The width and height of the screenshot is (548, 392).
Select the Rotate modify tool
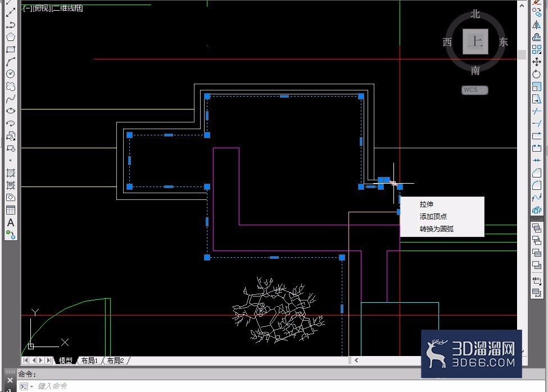click(x=536, y=74)
